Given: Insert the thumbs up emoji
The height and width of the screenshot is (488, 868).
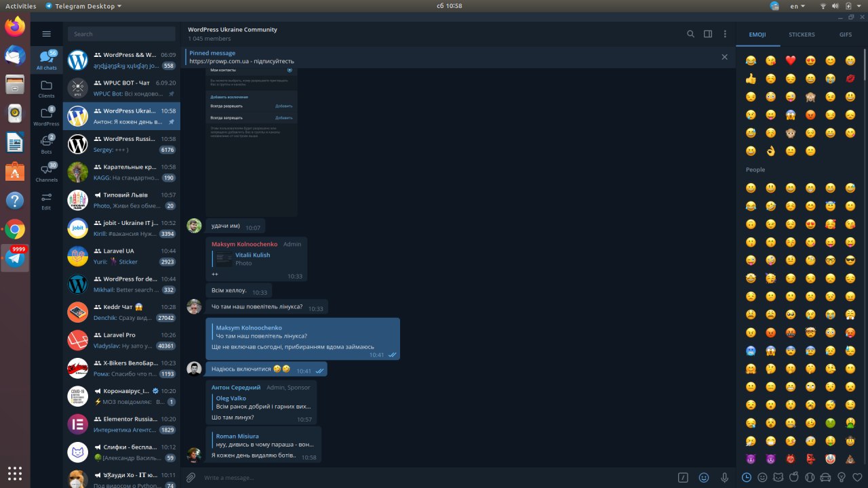Looking at the screenshot, I should pos(751,79).
